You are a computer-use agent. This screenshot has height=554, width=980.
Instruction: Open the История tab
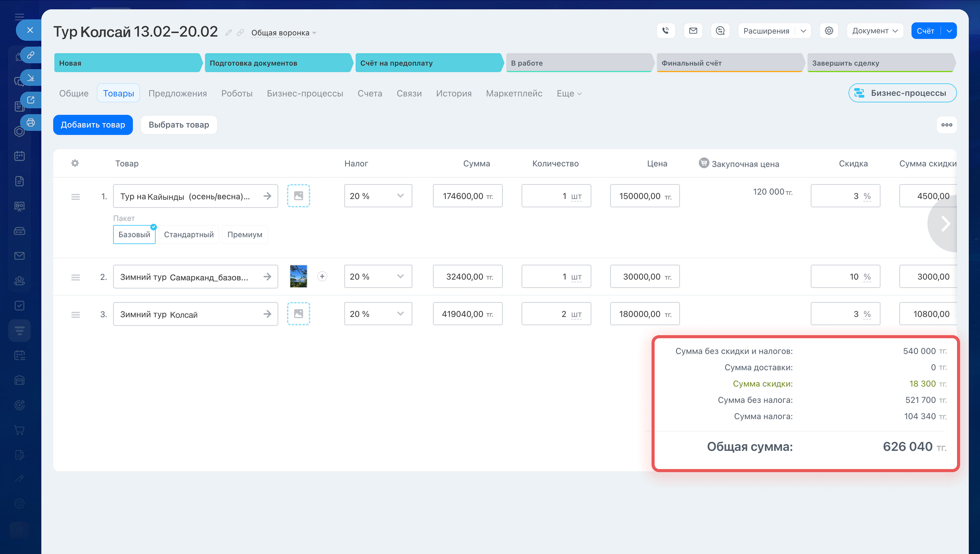click(x=454, y=94)
